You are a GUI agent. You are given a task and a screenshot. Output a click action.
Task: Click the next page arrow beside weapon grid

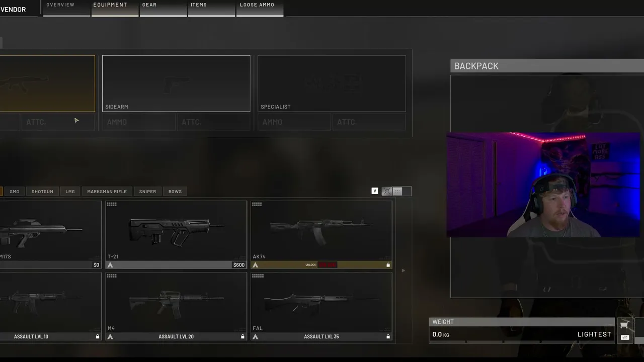coord(403,270)
